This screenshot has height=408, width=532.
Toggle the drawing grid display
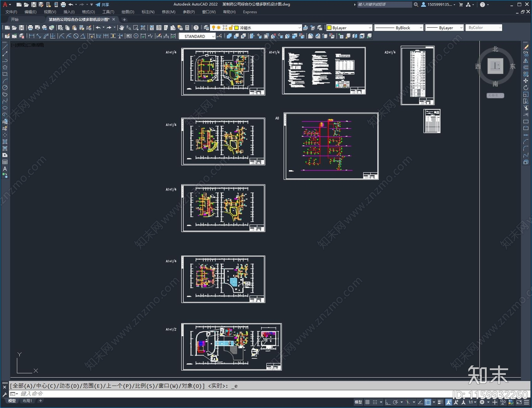tap(367, 402)
